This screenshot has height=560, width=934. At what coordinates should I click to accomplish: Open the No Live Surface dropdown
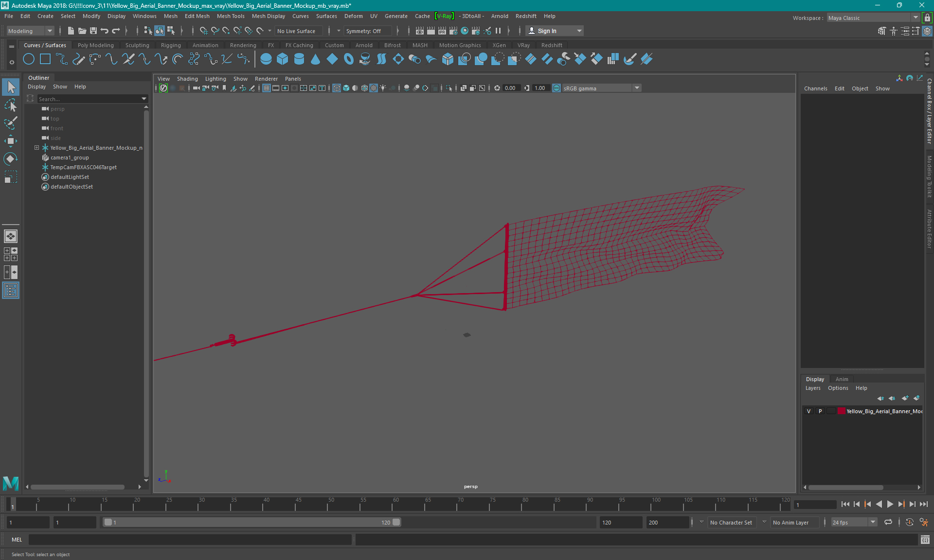point(270,31)
